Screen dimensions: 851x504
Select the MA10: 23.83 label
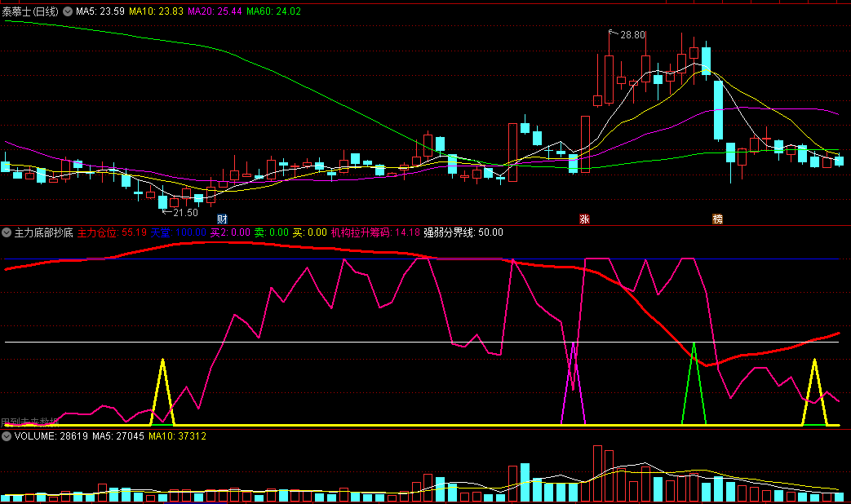point(157,11)
